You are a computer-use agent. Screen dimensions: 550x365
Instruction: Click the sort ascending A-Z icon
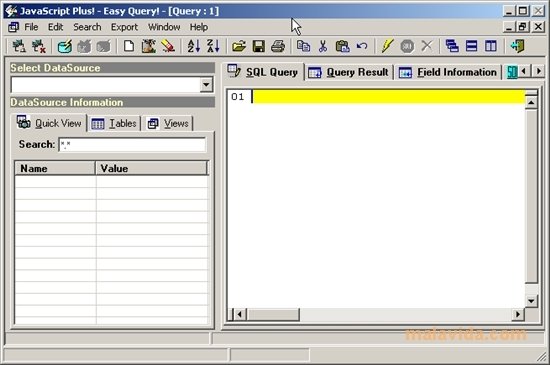pos(194,46)
